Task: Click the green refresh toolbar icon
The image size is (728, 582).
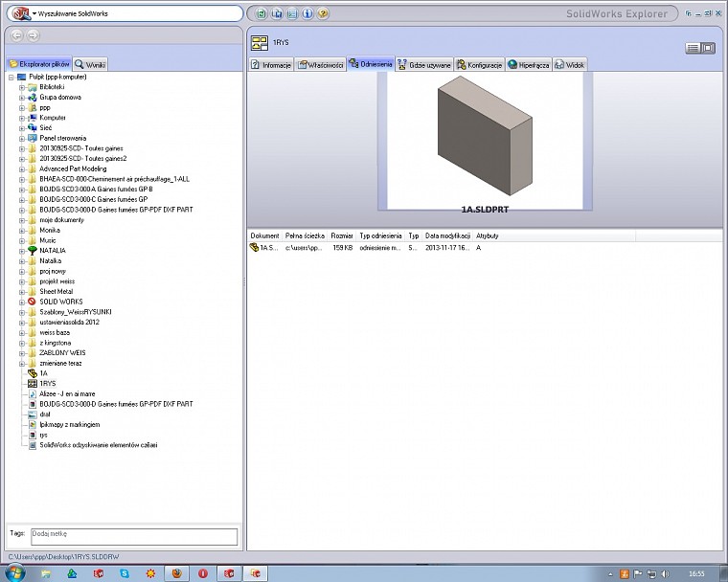Action: (x=262, y=13)
